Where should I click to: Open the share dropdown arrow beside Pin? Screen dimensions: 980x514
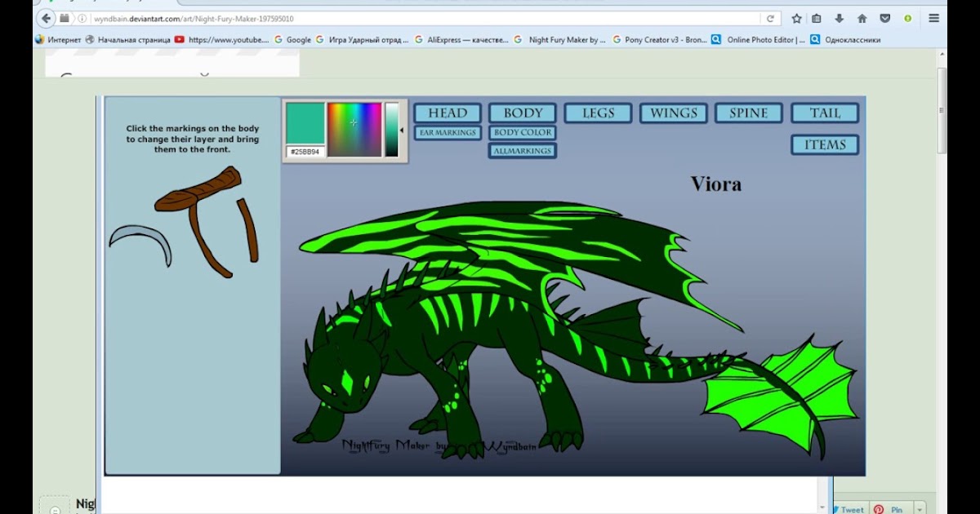tap(919, 509)
